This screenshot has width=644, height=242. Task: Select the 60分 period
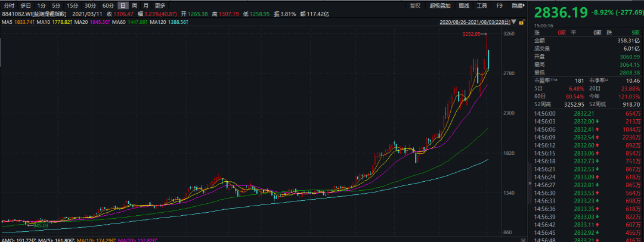(x=108, y=5)
